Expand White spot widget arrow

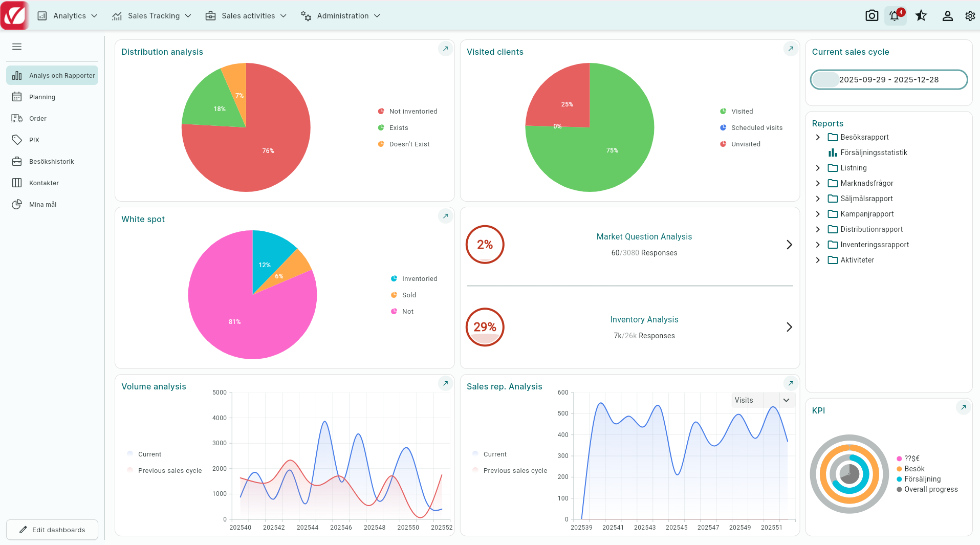(x=445, y=216)
